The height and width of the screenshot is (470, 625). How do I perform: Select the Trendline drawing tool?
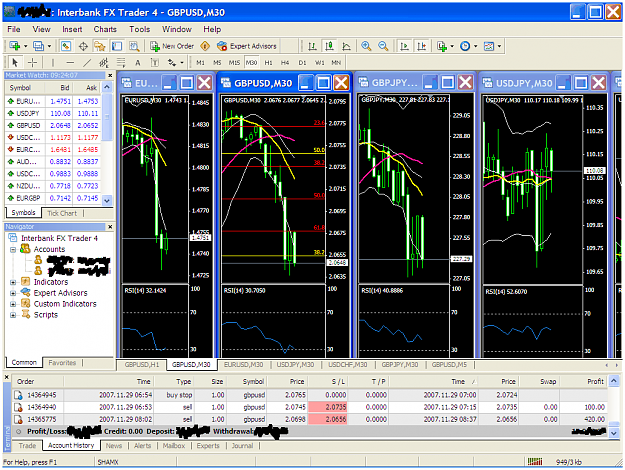[87, 63]
